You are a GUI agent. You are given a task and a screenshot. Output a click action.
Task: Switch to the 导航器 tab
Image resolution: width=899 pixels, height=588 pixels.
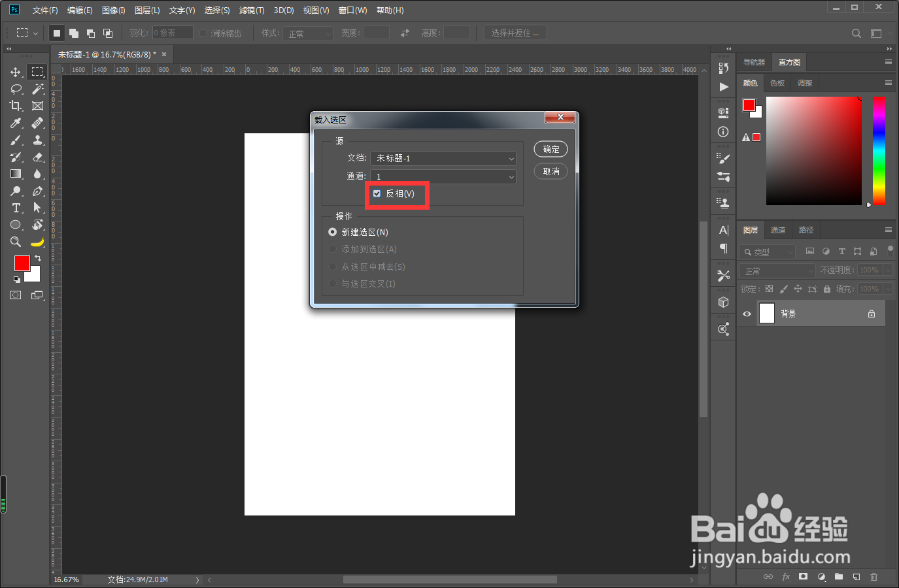(754, 62)
